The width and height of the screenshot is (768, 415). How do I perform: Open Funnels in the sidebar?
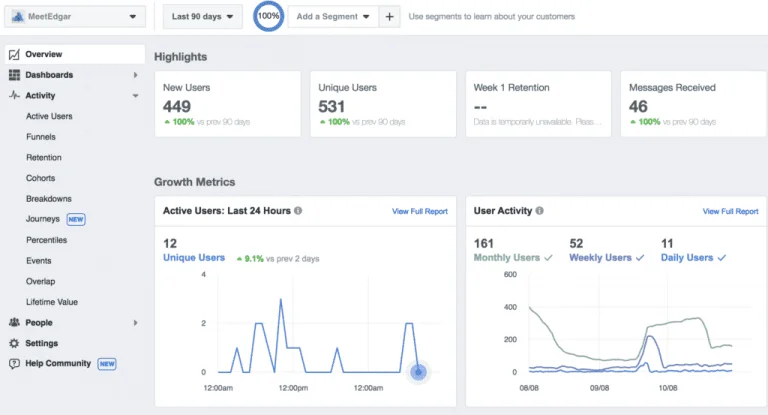[x=41, y=137]
